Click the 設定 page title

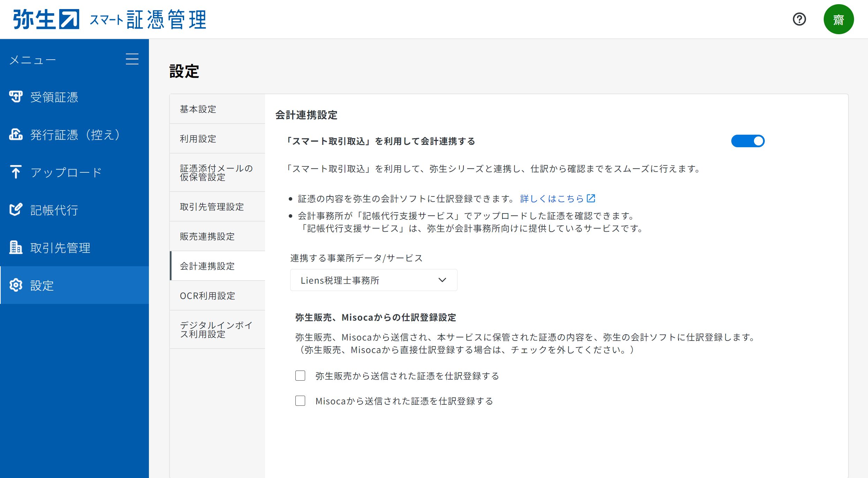click(184, 71)
